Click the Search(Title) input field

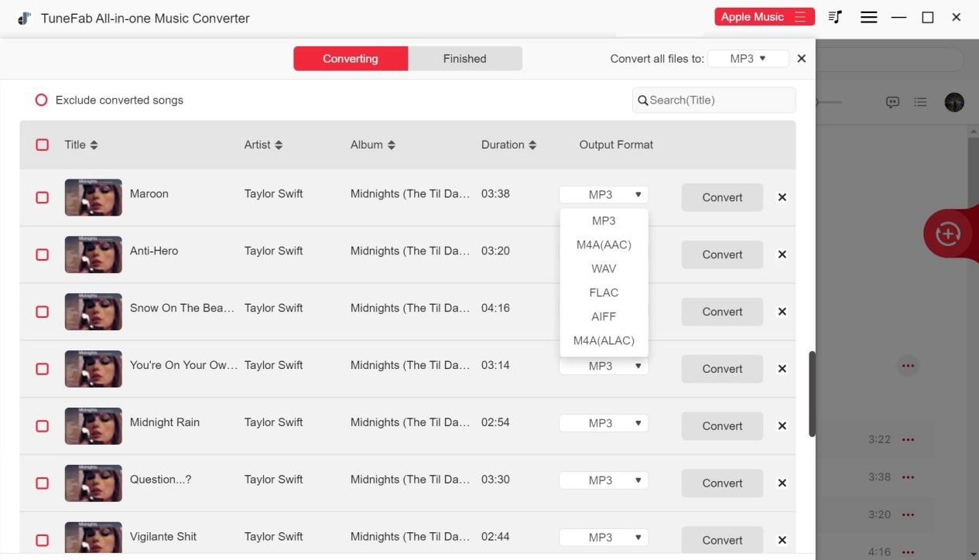coord(712,99)
